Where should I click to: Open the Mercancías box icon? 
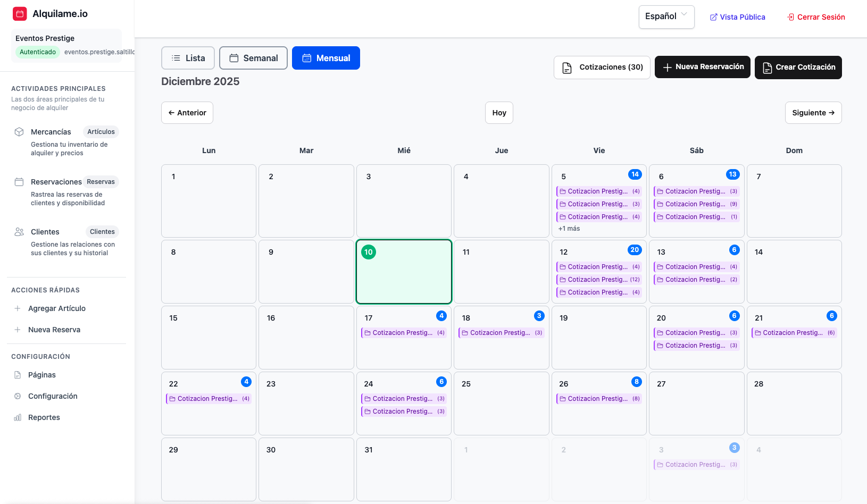pyautogui.click(x=19, y=132)
